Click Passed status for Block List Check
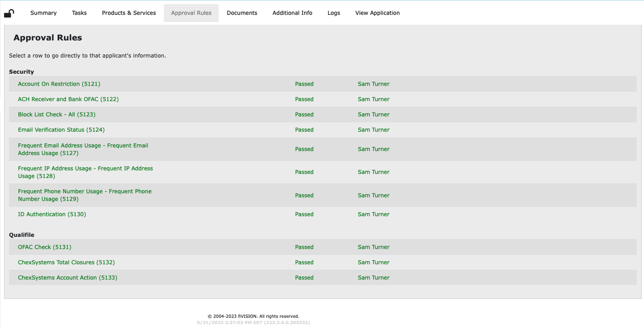This screenshot has height=329, width=644. 304,115
